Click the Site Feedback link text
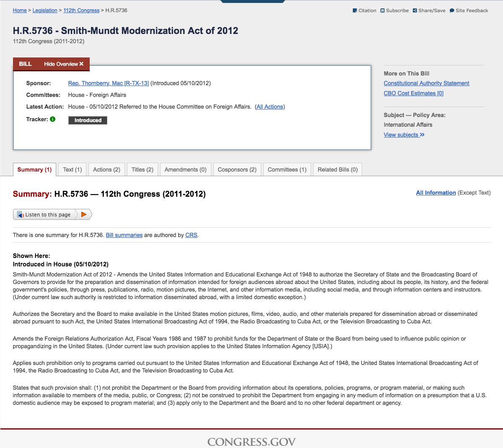The image size is (503, 448). (472, 10)
